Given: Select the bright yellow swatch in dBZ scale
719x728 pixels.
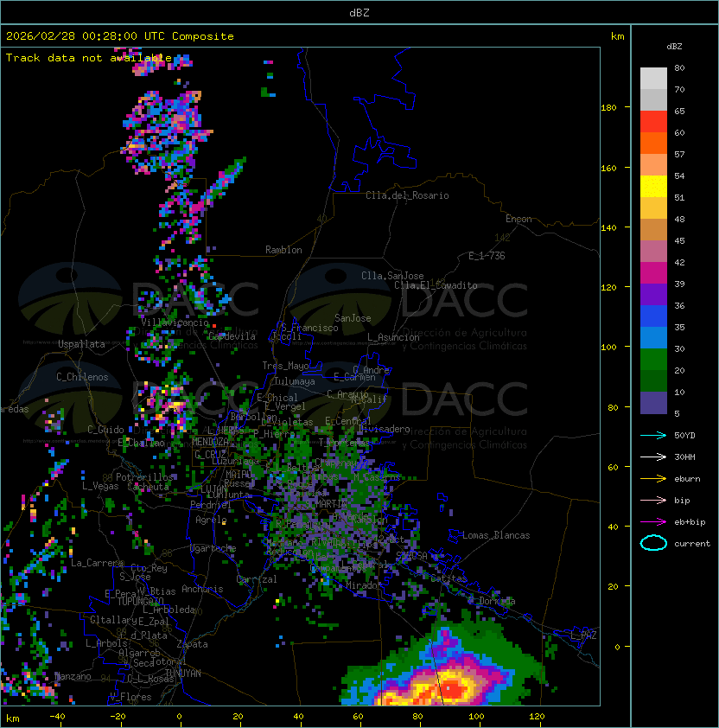Looking at the screenshot, I should [x=653, y=187].
